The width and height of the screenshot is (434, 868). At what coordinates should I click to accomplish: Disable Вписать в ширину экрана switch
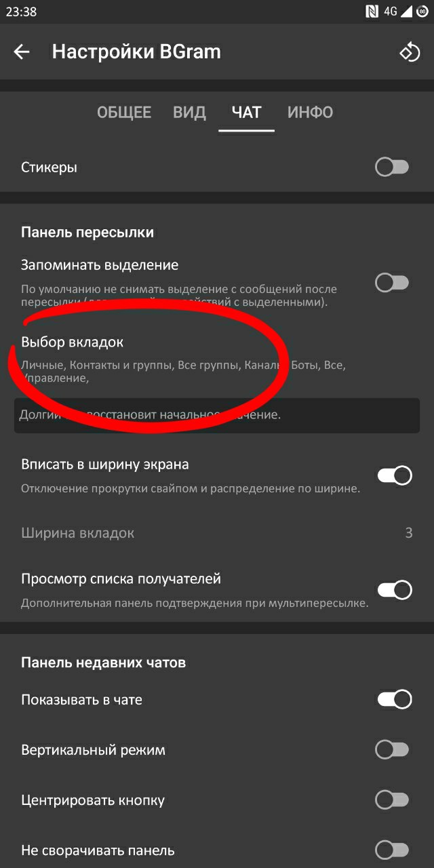[x=395, y=475]
